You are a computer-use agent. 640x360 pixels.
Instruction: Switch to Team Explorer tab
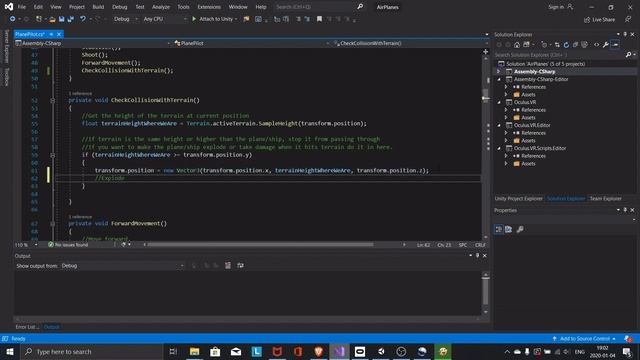605,199
